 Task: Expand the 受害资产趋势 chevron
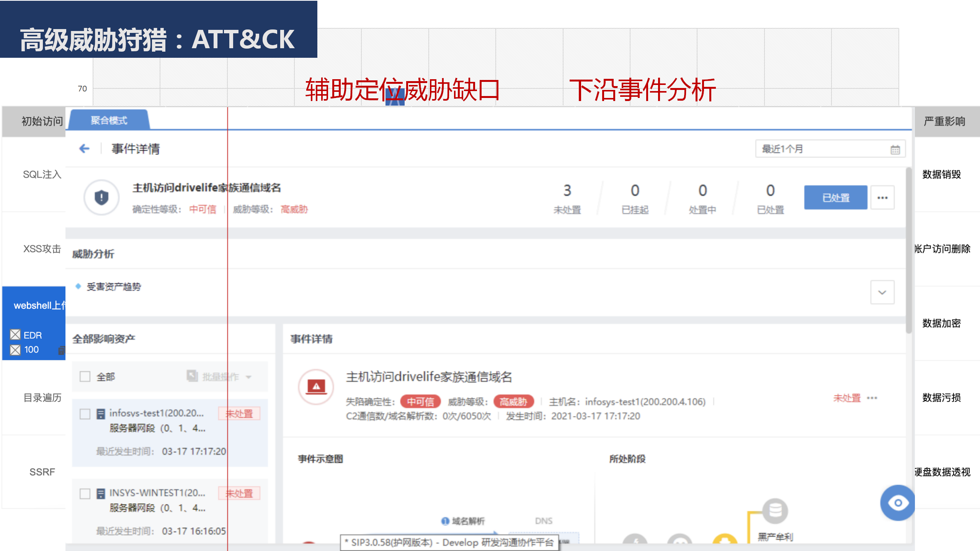(x=882, y=292)
